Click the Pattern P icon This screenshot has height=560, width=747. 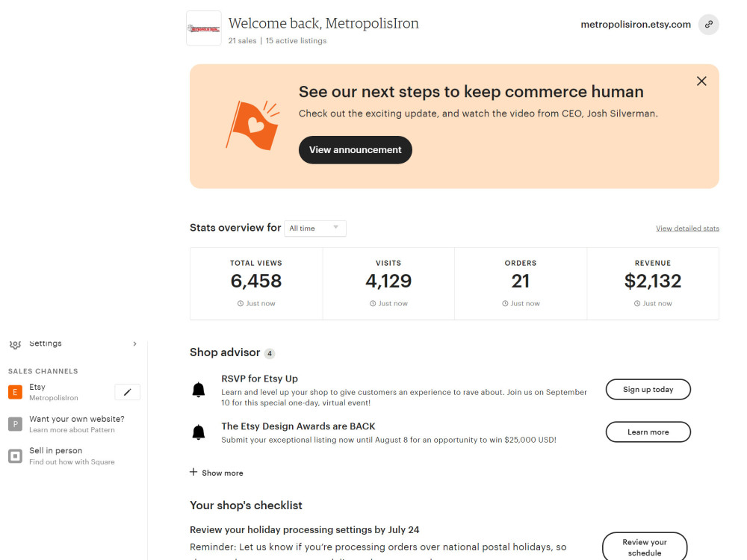point(15,424)
